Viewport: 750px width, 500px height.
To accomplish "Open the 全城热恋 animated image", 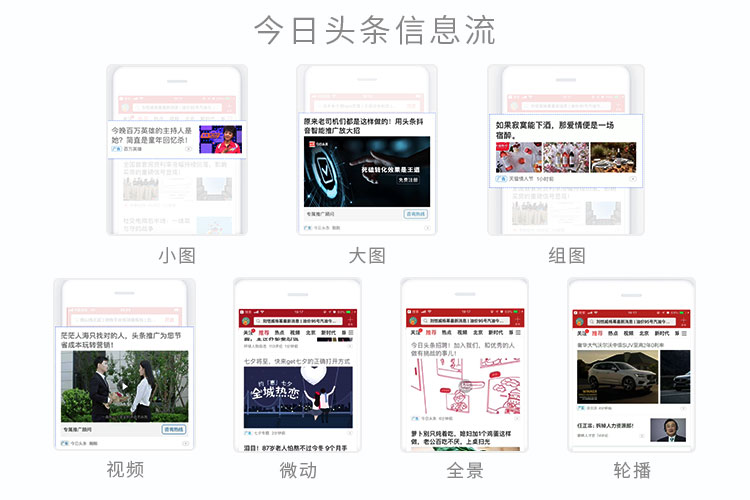I will click(298, 397).
